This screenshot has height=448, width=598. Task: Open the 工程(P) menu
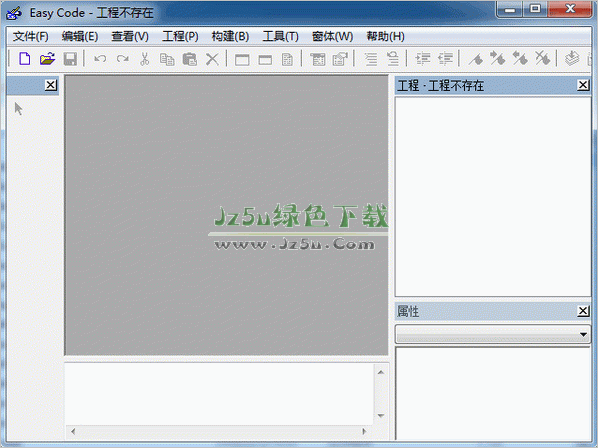click(x=180, y=37)
